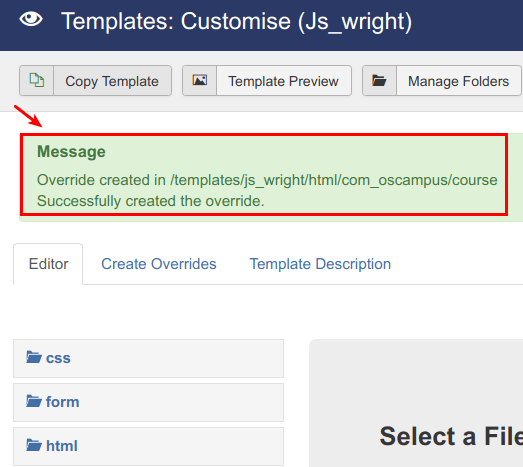Image resolution: width=523 pixels, height=467 pixels.
Task: Click the override path message text
Action: (267, 180)
